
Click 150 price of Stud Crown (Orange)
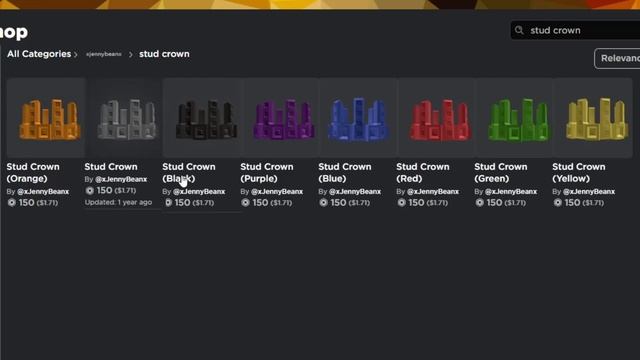click(x=27, y=202)
